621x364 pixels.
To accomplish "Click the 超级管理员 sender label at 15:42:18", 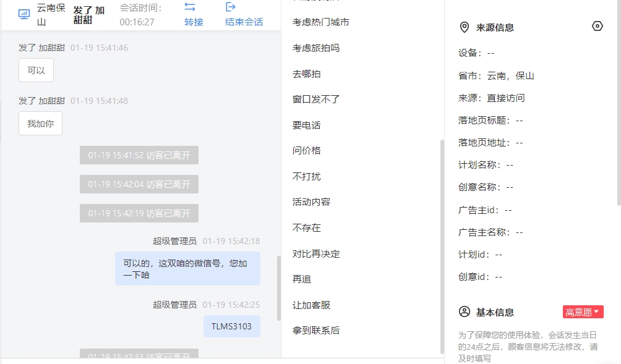I will point(175,241).
